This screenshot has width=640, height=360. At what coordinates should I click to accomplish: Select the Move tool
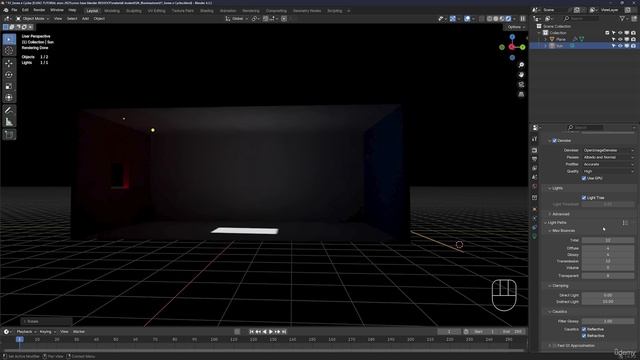click(9, 63)
